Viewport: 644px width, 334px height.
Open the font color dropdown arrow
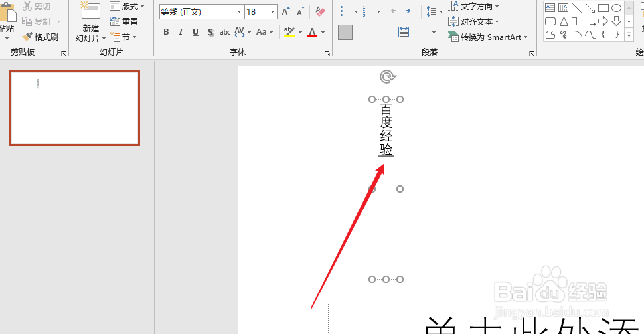[x=323, y=32]
